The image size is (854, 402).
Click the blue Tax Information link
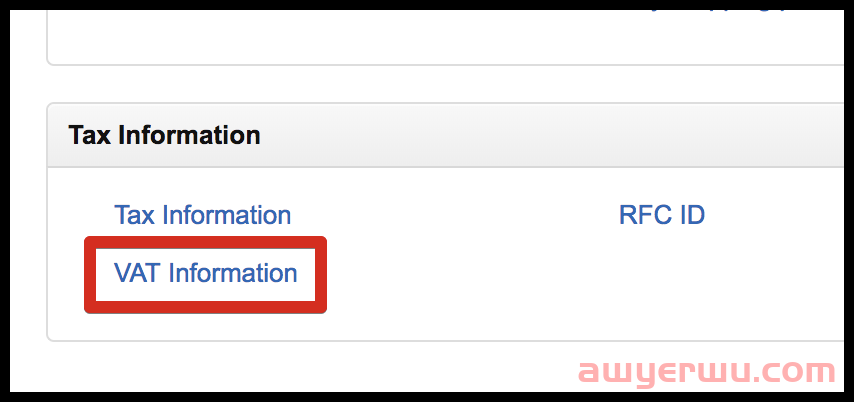pyautogui.click(x=202, y=215)
